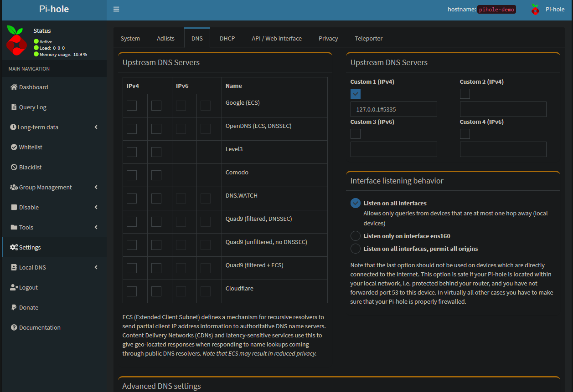Enable first IPv6 checkbox for DNS.WATCH
Screen dimensions: 573x392
[x=181, y=199]
